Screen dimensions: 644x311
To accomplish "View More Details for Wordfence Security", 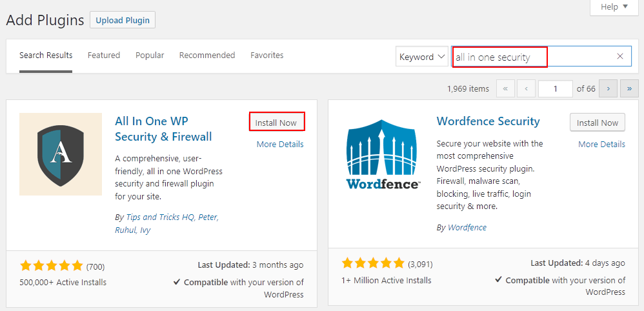I will click(601, 144).
